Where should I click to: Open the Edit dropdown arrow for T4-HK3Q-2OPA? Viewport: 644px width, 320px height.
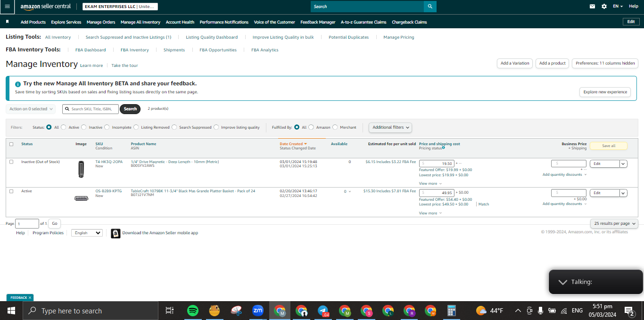pyautogui.click(x=623, y=164)
